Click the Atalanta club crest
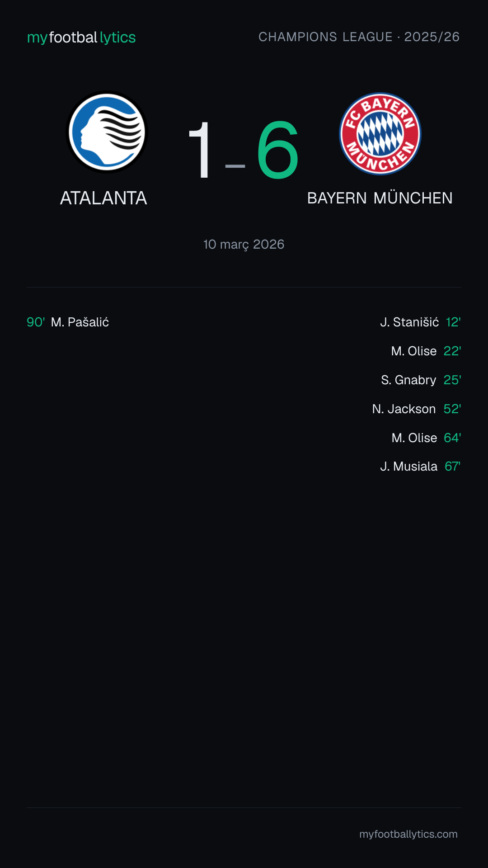This screenshot has width=488, height=868. click(107, 132)
